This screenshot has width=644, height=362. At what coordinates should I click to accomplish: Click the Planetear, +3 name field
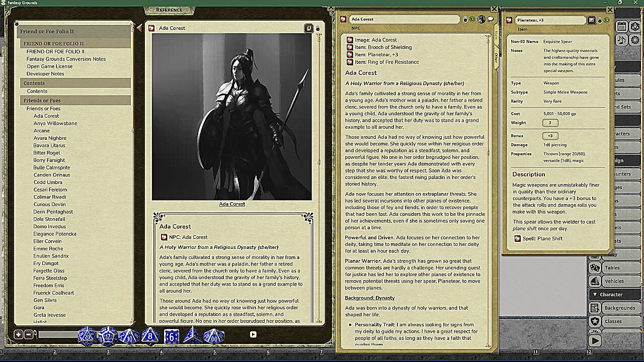pos(550,20)
